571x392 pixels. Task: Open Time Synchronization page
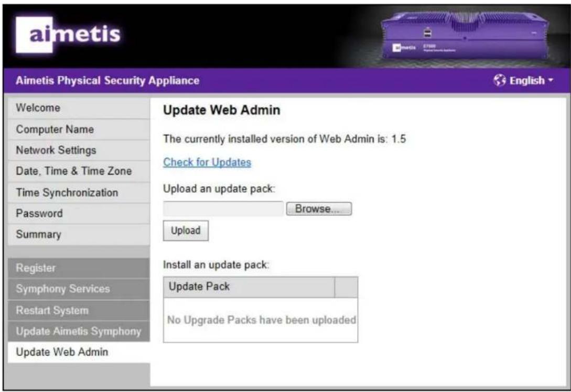click(x=79, y=192)
